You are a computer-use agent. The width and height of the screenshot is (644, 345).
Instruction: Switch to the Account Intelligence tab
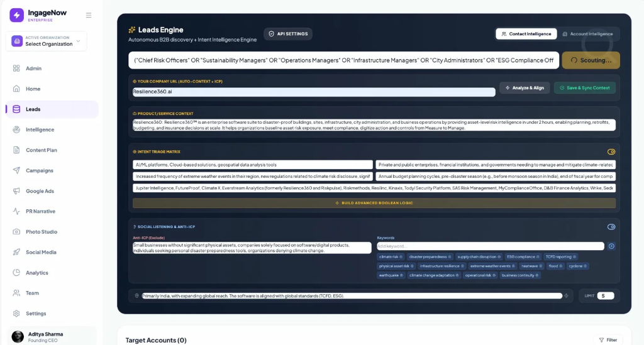click(x=587, y=34)
